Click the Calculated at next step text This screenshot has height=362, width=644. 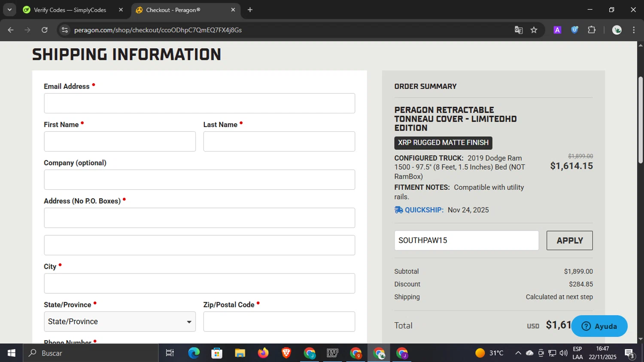click(x=559, y=297)
